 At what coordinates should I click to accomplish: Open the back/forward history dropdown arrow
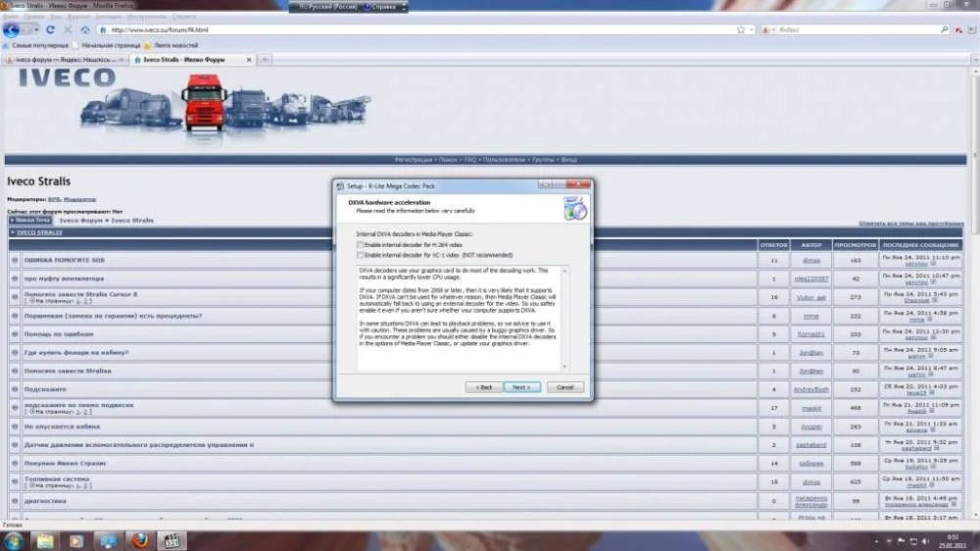[x=36, y=30]
